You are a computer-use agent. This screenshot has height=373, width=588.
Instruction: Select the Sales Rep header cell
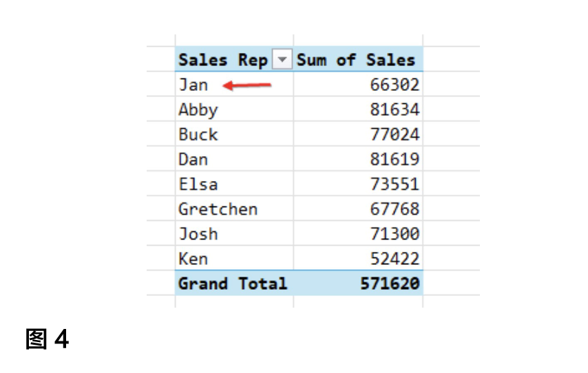(x=222, y=61)
